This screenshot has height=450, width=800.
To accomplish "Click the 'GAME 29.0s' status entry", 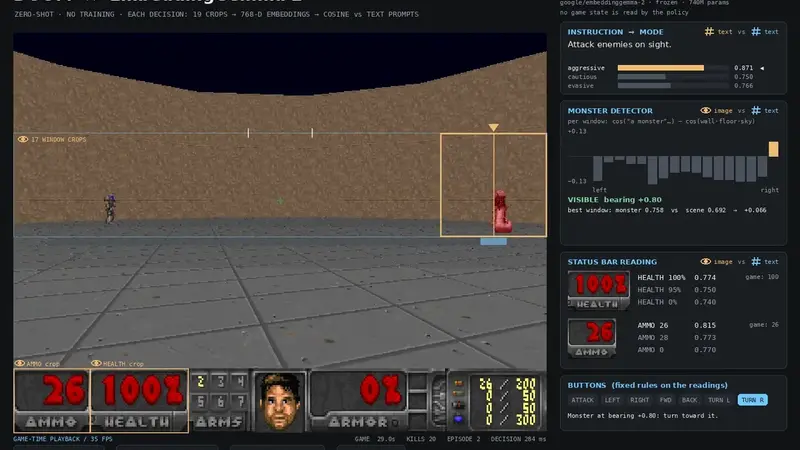I will tap(375, 439).
